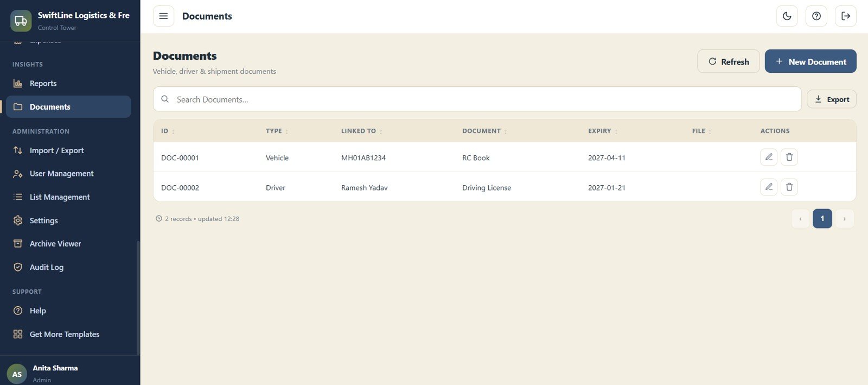Click the DOC-00002 ID cell
The width and height of the screenshot is (868, 385).
180,187
